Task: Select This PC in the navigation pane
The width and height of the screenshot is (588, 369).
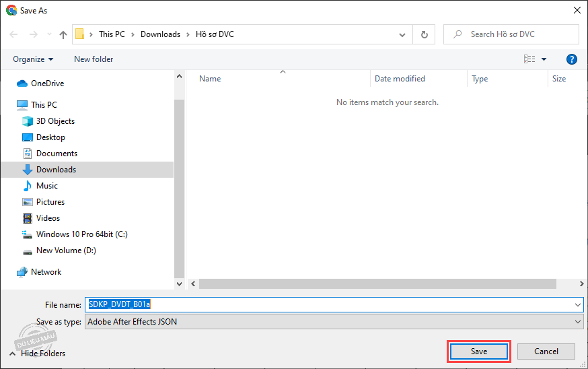Action: 44,105
